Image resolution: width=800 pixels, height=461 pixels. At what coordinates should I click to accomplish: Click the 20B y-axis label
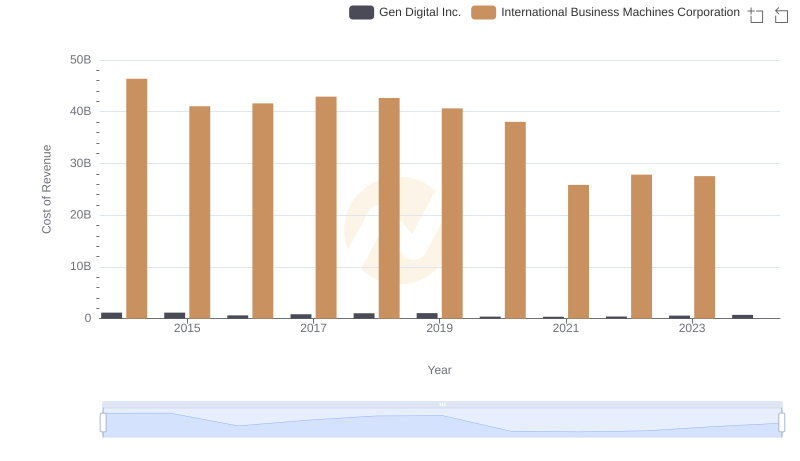click(x=81, y=215)
